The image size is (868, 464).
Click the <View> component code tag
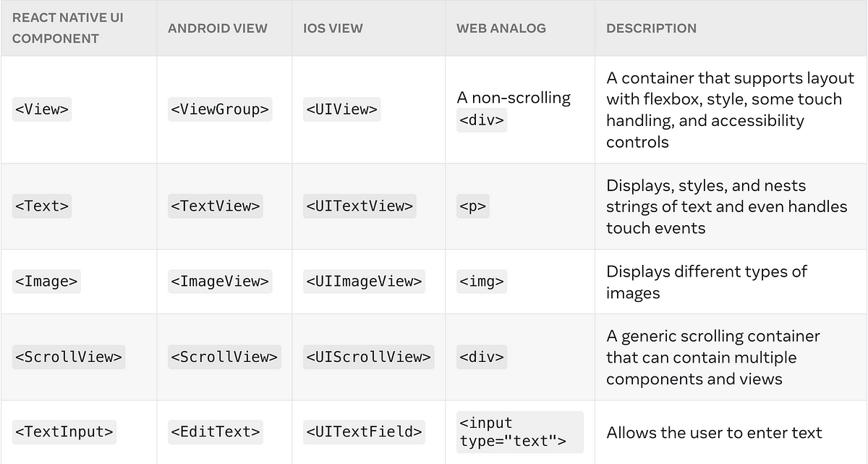(x=42, y=109)
